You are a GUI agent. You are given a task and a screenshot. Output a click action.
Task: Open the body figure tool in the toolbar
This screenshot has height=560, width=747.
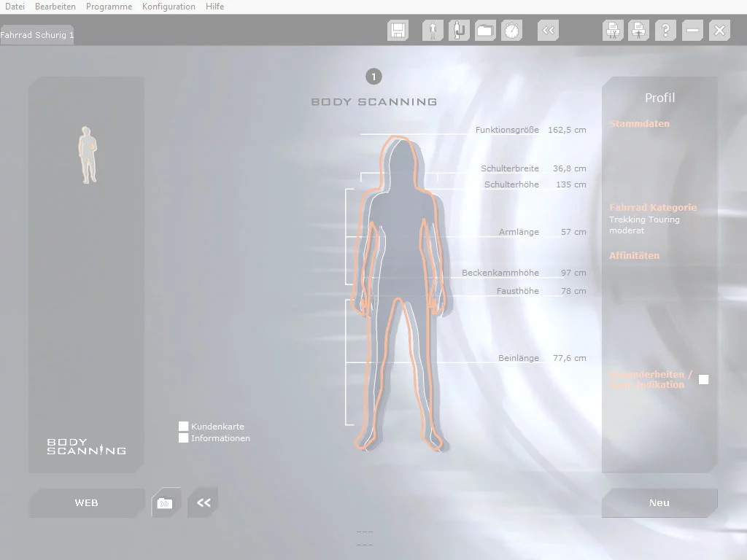pyautogui.click(x=433, y=30)
